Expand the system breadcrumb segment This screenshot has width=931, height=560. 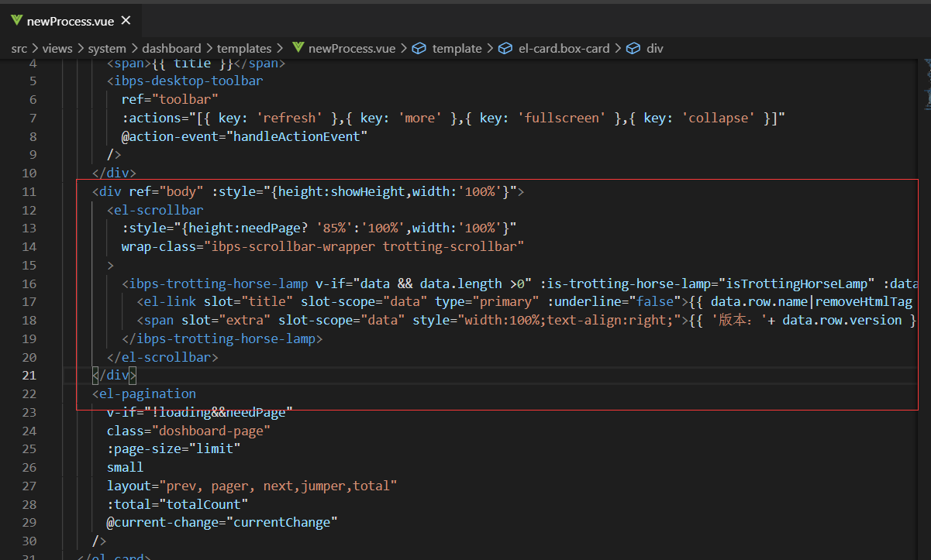click(x=107, y=48)
